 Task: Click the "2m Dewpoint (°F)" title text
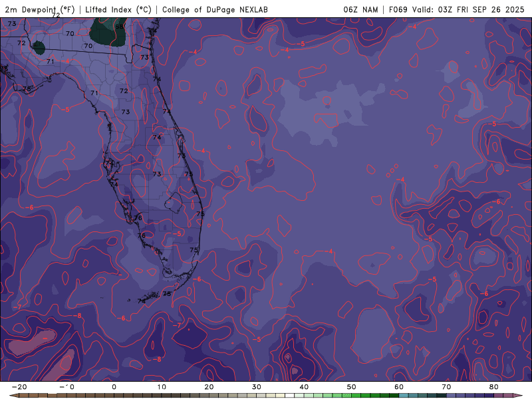tap(40, 10)
